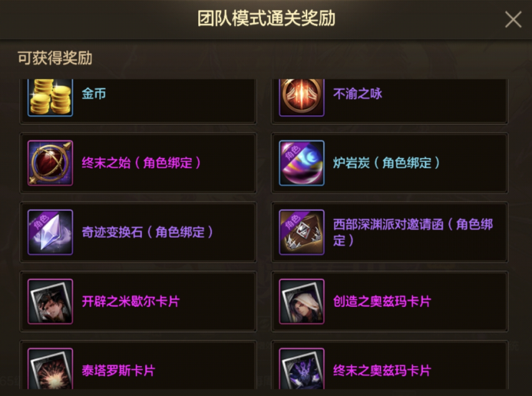Image resolution: width=532 pixels, height=396 pixels.
Task: Inspect the 创造之奥兹玛 card thumbnail
Action: point(302,302)
